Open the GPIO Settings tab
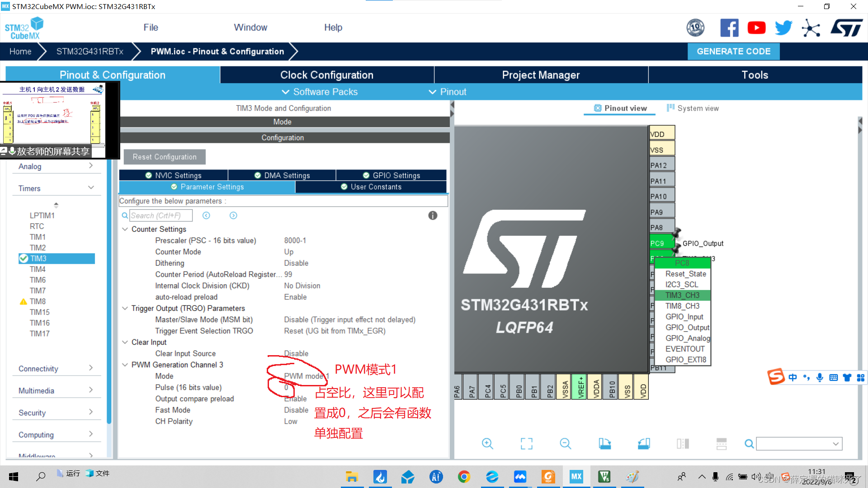 (391, 175)
